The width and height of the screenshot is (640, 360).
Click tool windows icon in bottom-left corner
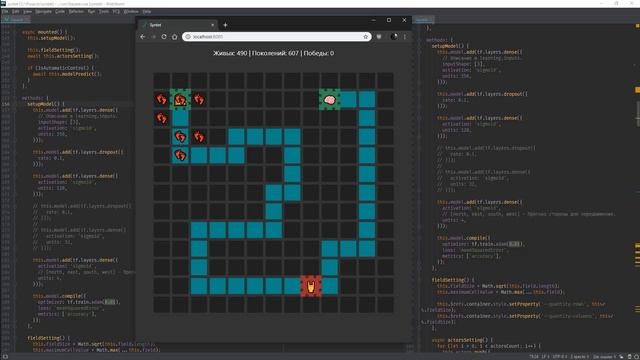coord(5,357)
